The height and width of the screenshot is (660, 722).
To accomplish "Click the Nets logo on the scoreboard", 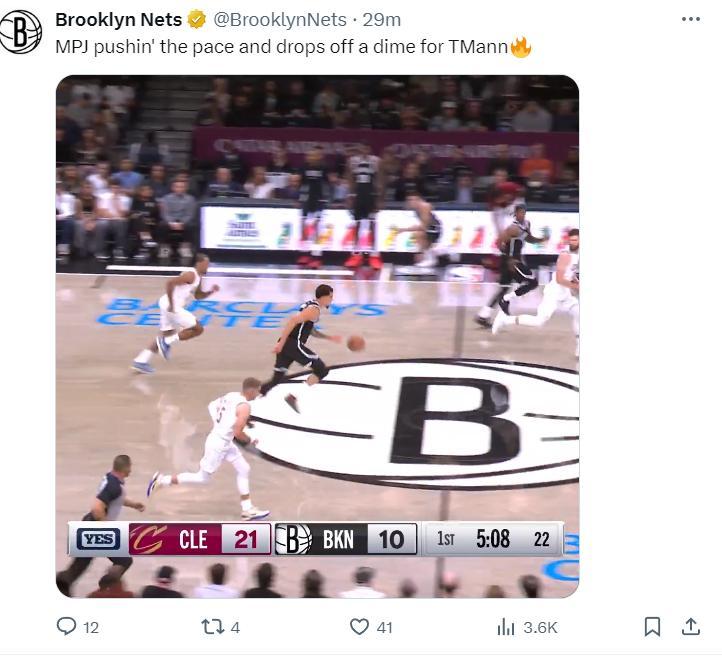I will pos(293,540).
